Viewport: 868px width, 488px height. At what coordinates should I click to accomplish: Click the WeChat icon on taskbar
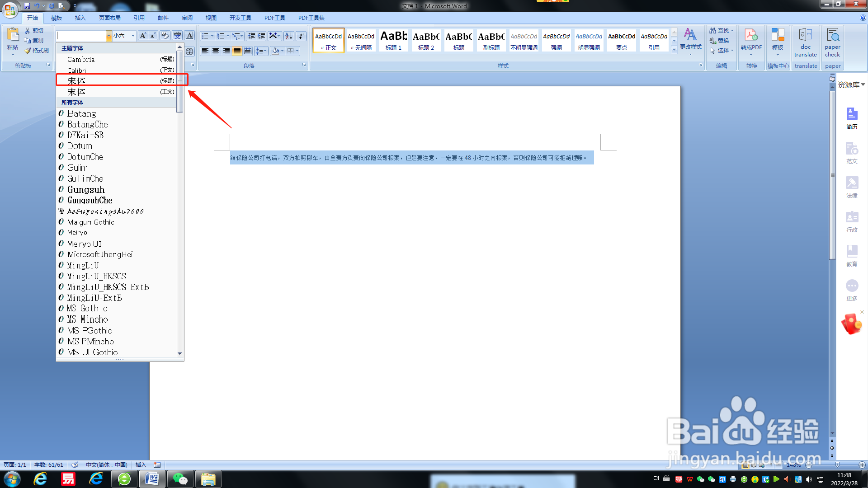tap(180, 479)
